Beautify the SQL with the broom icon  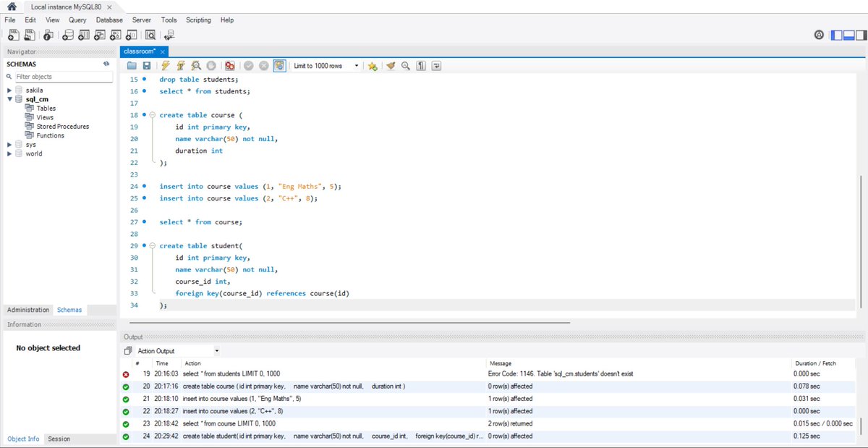(391, 66)
